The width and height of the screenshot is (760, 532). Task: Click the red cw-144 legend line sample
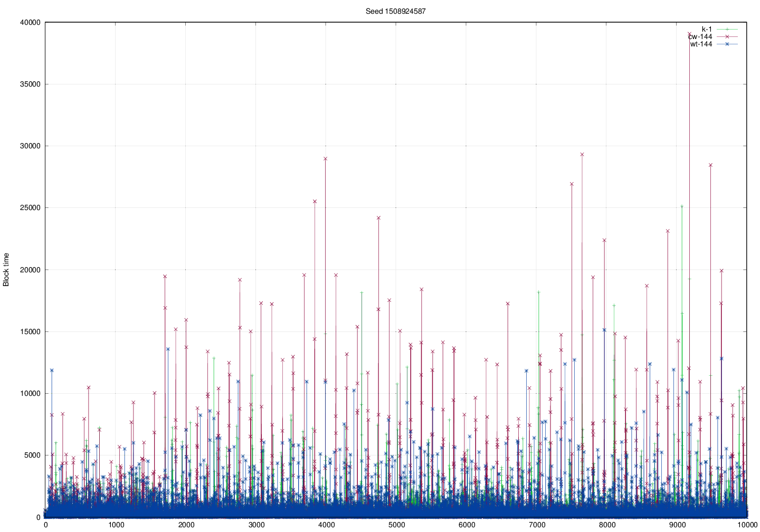click(x=727, y=36)
